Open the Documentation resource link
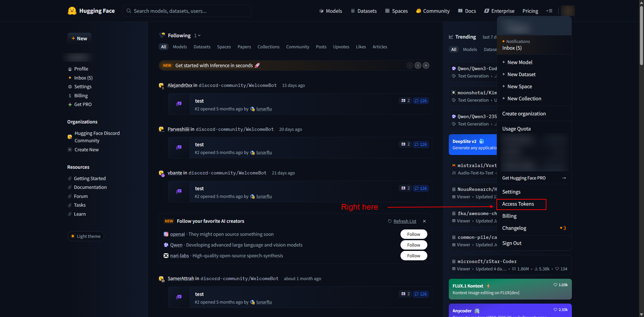This screenshot has width=644, height=317. tap(90, 187)
